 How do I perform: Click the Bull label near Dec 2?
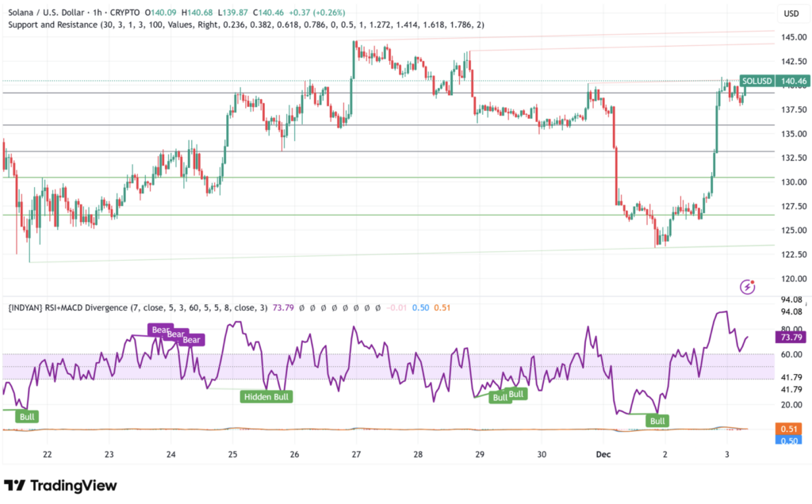pyautogui.click(x=657, y=421)
